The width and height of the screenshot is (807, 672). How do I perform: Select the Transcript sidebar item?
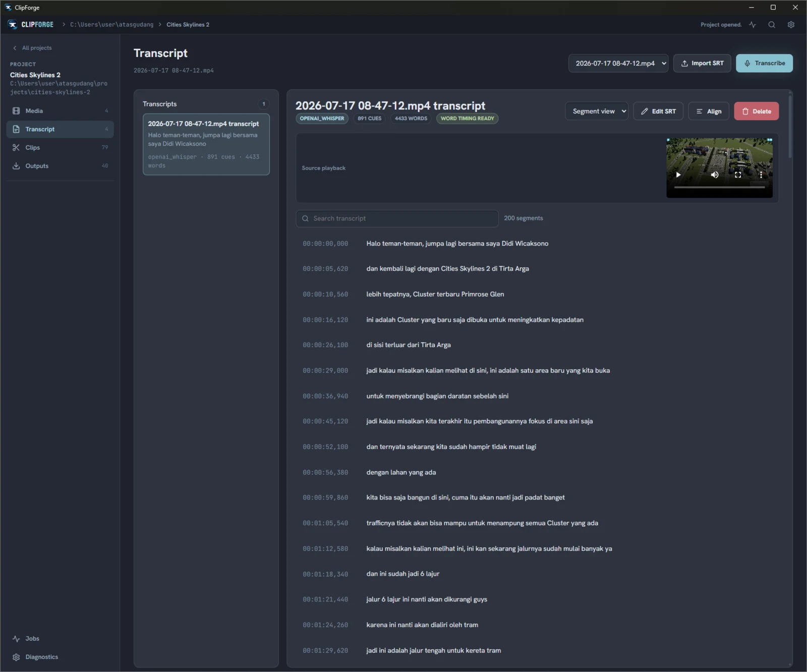click(x=60, y=129)
